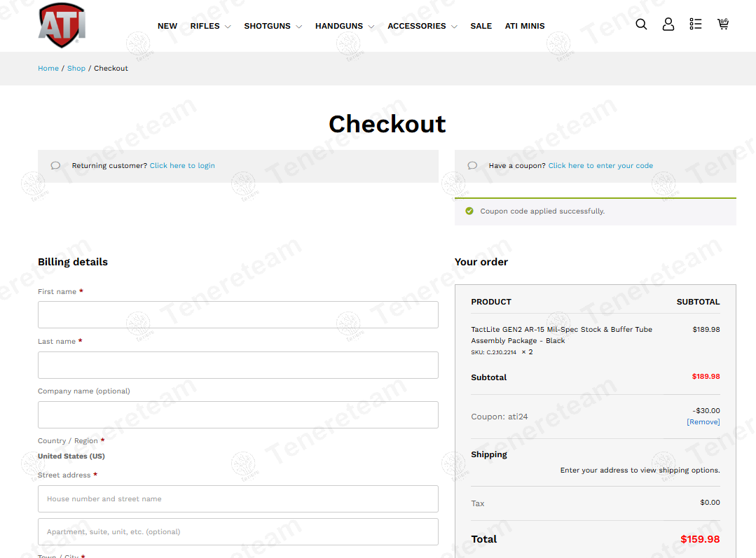Expand the Handguns menu dropdown
Viewport: 756px width, 558px height.
coord(344,26)
